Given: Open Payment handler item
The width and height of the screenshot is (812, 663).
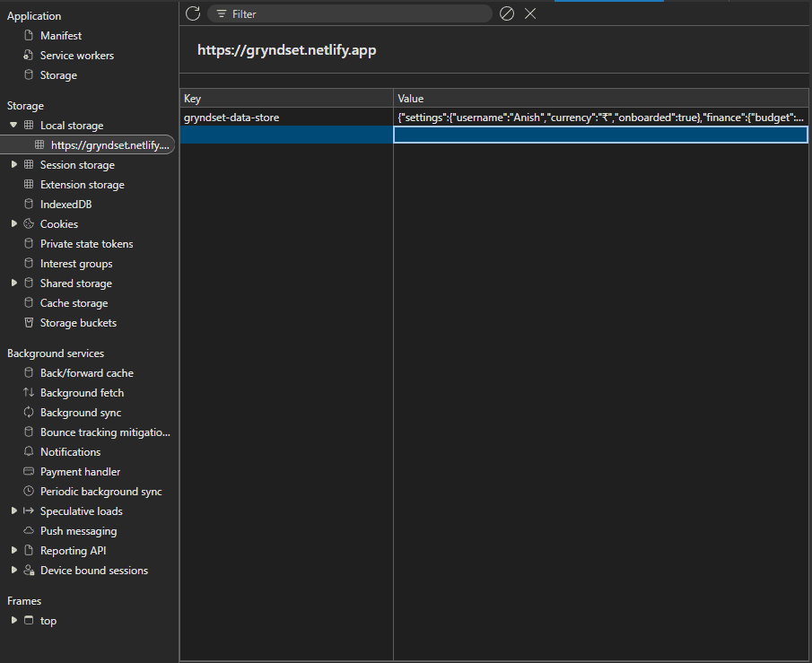Looking at the screenshot, I should [x=80, y=471].
